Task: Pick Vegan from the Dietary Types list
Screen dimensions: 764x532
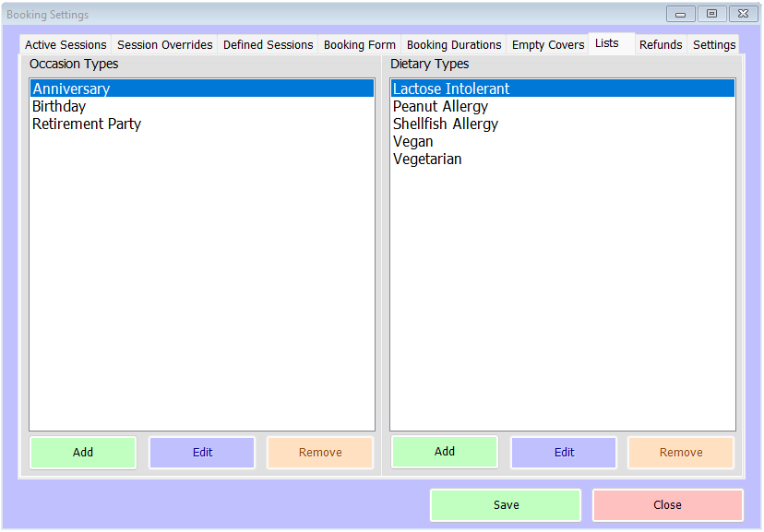Action: (x=412, y=141)
